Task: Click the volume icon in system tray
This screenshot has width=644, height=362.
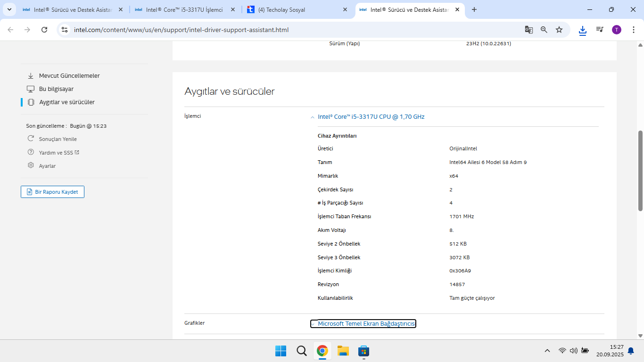Action: click(574, 351)
